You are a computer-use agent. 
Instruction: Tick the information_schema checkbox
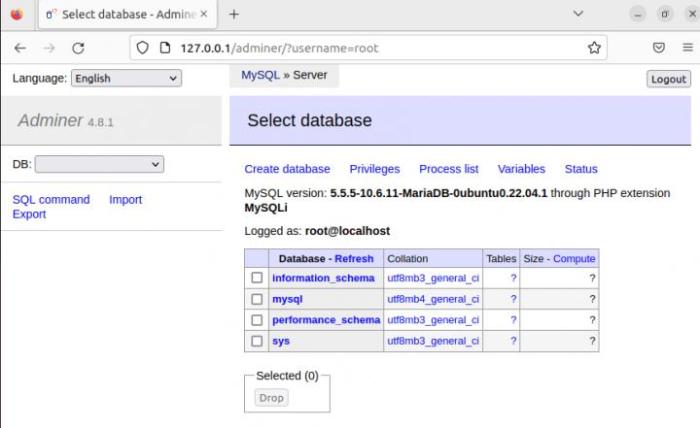pyautogui.click(x=257, y=278)
